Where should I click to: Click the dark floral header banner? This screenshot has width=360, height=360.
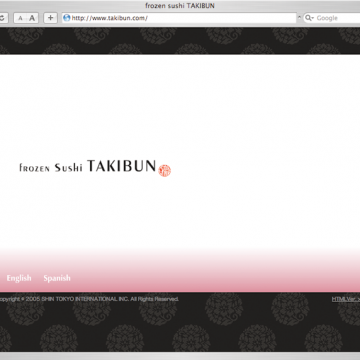pos(180,41)
